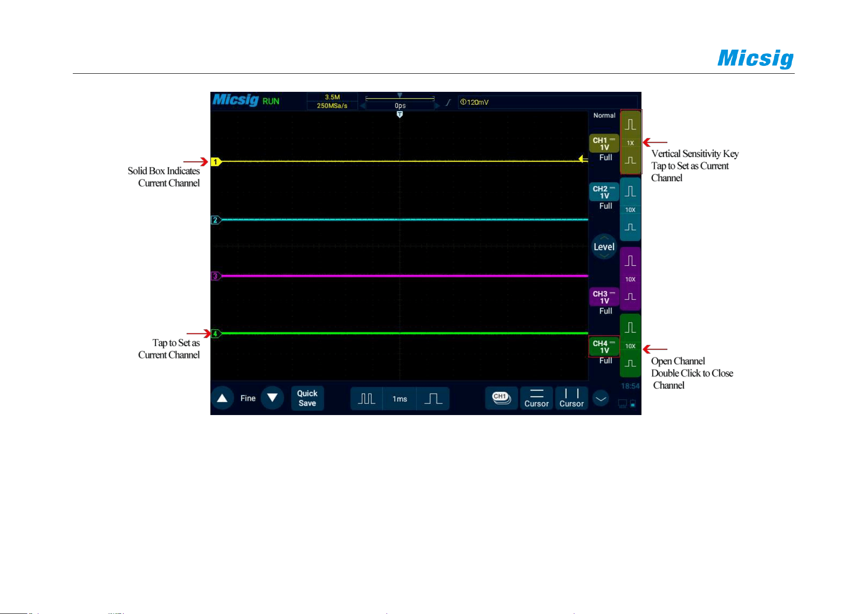Decrease CH1 vertical sensitivity with small pulse icon

point(631,160)
